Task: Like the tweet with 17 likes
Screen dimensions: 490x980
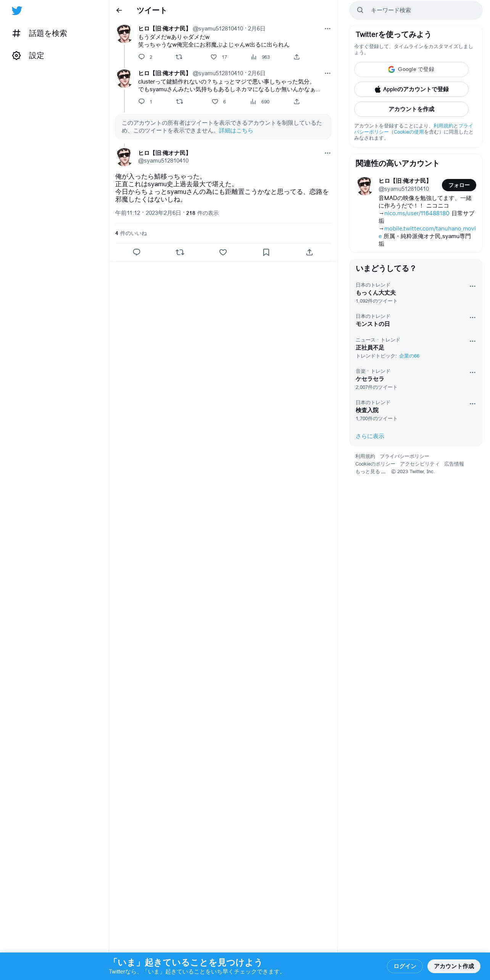Action: click(214, 57)
